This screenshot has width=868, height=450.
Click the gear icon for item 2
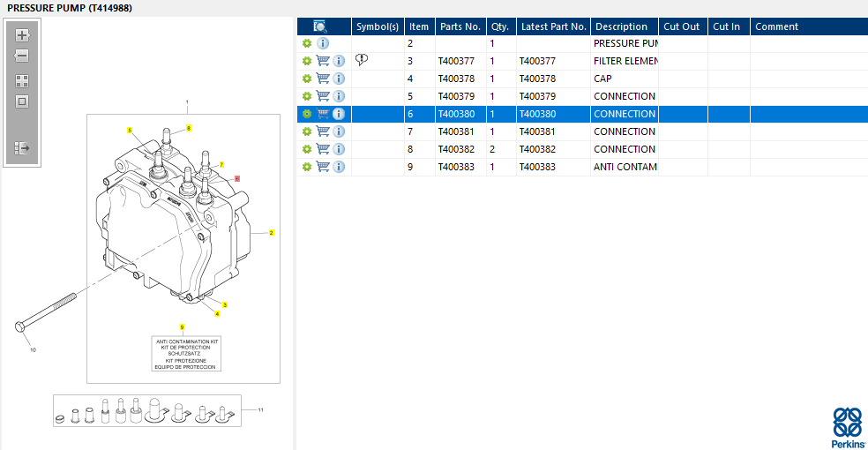(307, 43)
